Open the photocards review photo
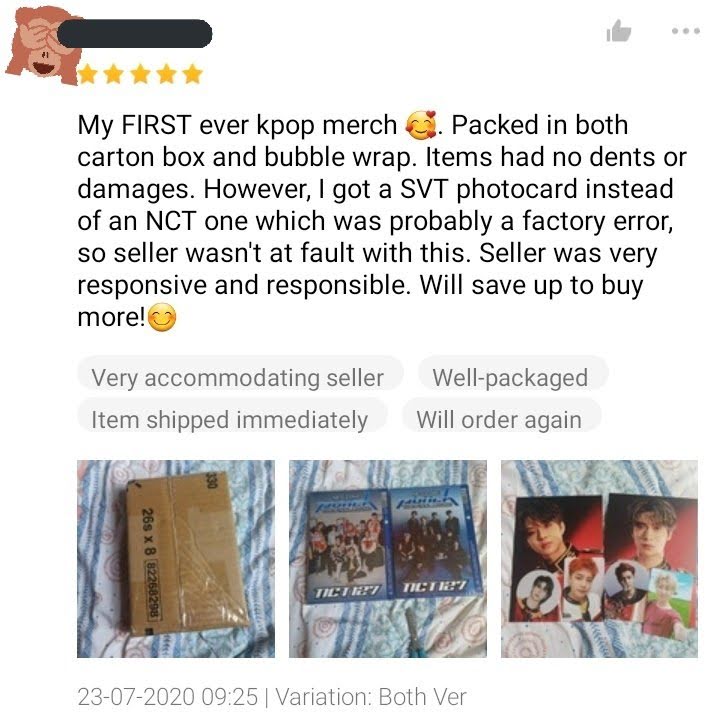This screenshot has height=724, width=720. tap(599, 559)
